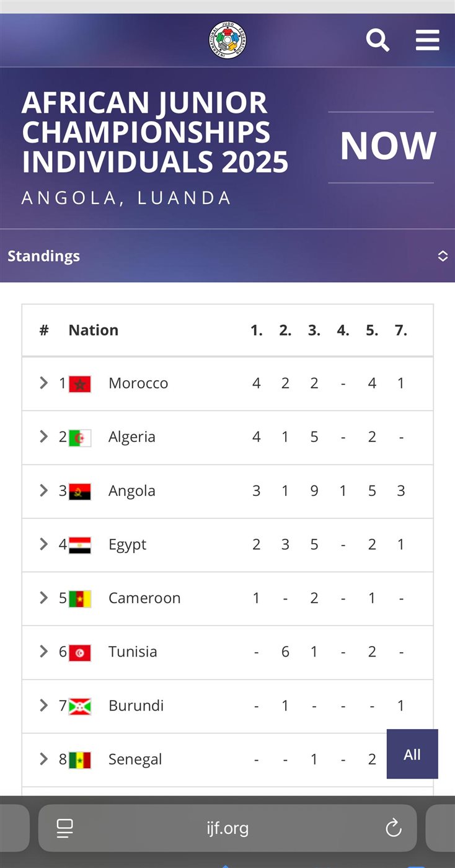Viewport: 455px width, 868px height.
Task: Open the African Junior Championships title
Action: [x=155, y=132]
